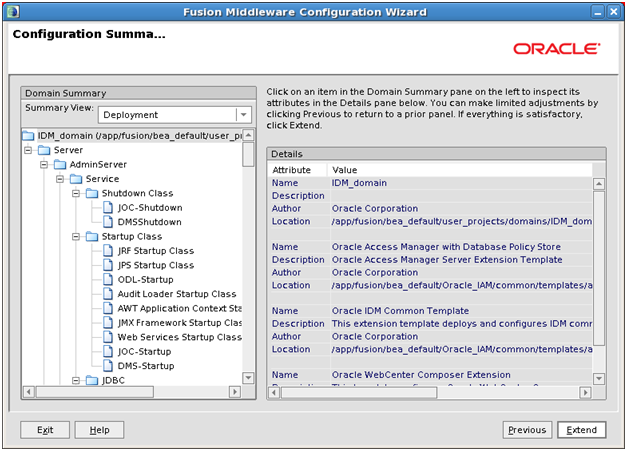Image resolution: width=627 pixels, height=451 pixels.
Task: Click the Details pane scroll right arrow
Action: click(585, 393)
